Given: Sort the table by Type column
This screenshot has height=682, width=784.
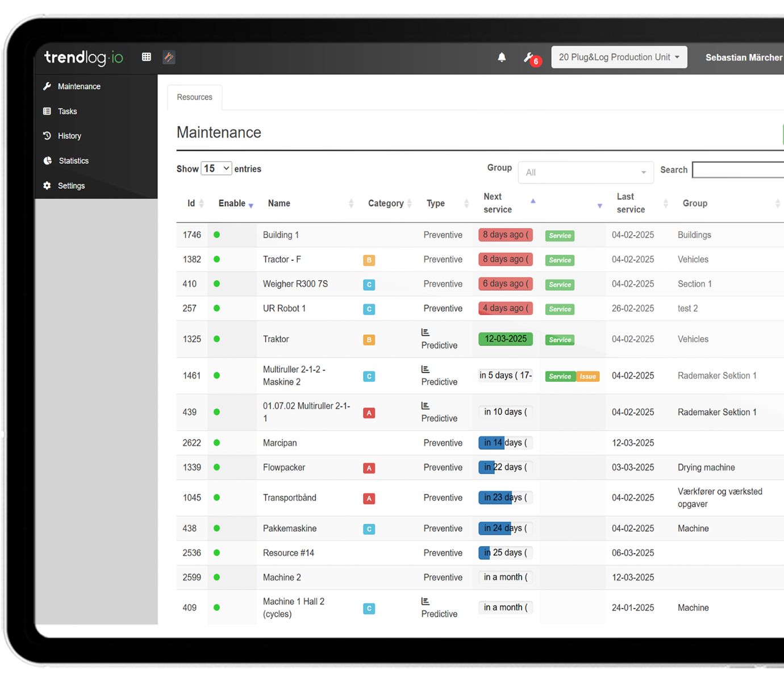Looking at the screenshot, I should [448, 203].
